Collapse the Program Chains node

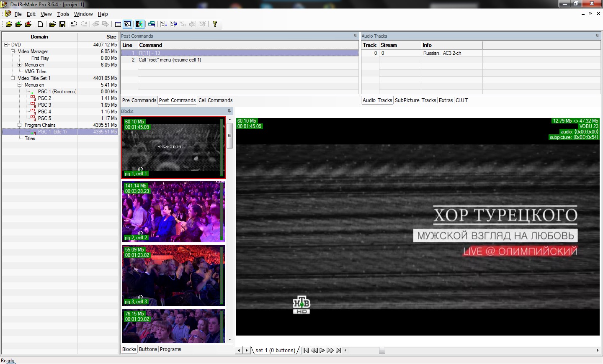tap(20, 125)
